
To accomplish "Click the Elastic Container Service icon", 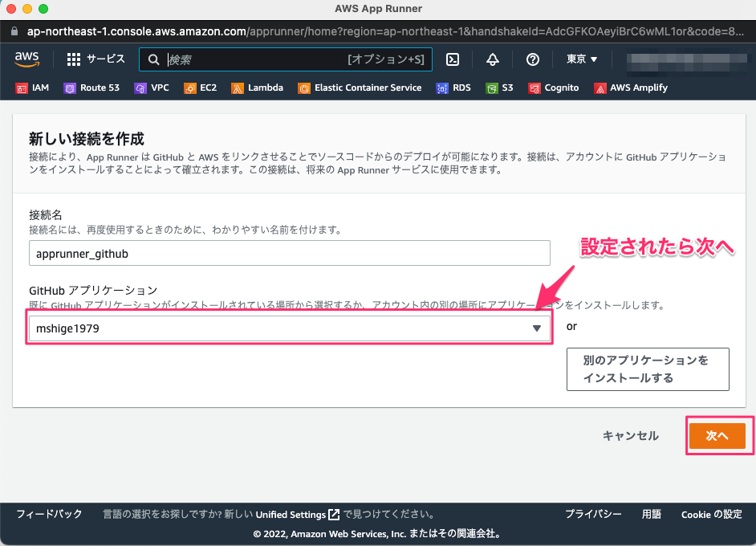I will click(x=303, y=88).
